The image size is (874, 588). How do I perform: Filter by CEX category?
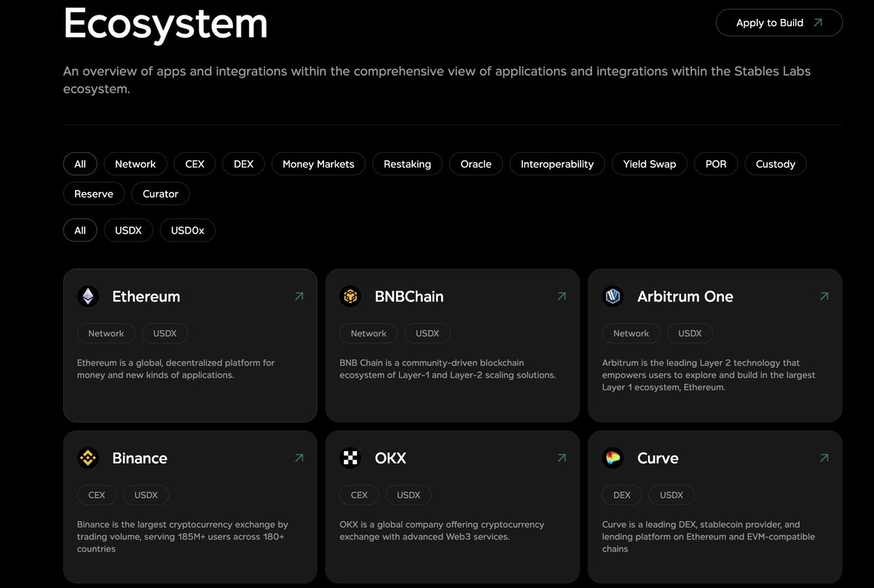tap(195, 164)
